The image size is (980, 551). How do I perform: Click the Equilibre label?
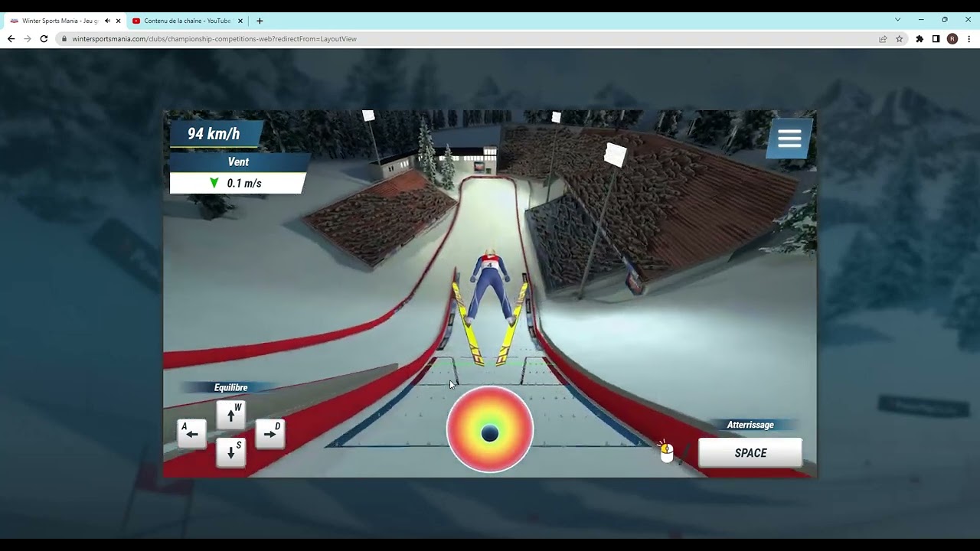(230, 387)
